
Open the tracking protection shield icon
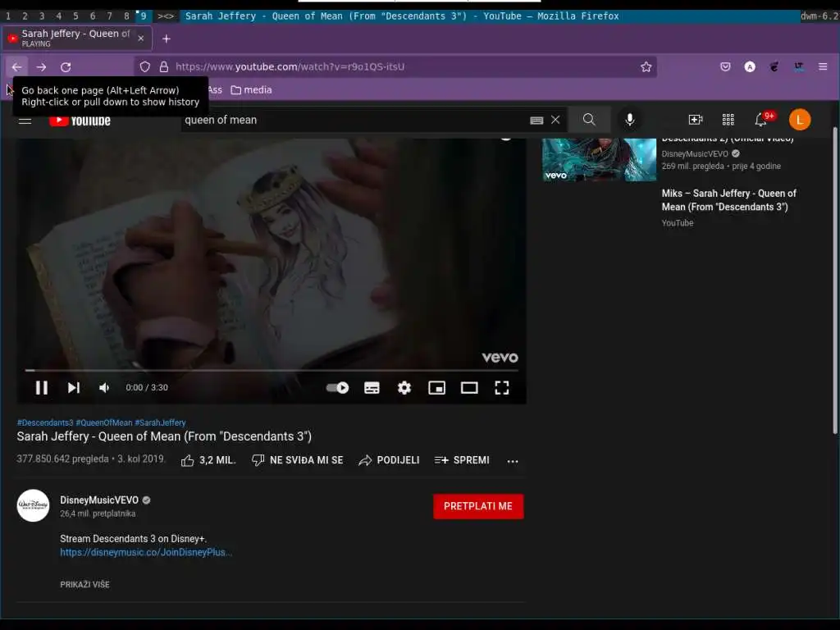(145, 67)
